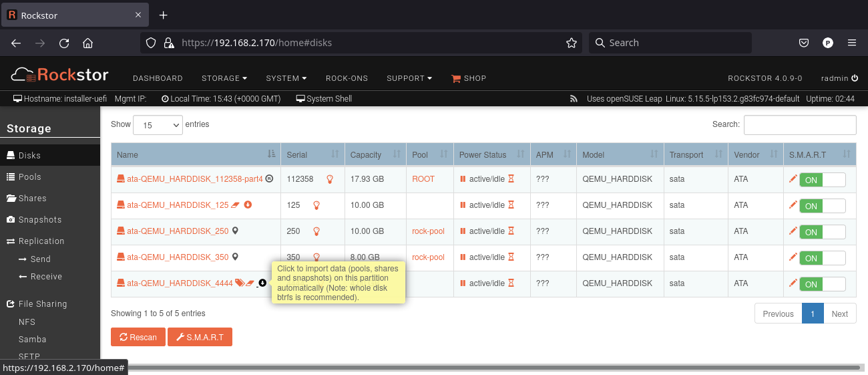Click import data icon on HARDDISK_125 row

[x=248, y=205]
